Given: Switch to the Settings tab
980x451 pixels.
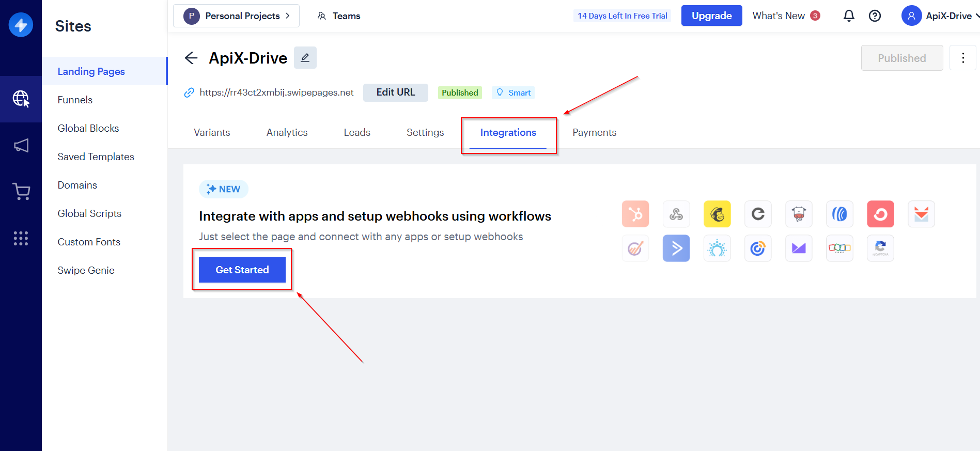Looking at the screenshot, I should (x=425, y=133).
